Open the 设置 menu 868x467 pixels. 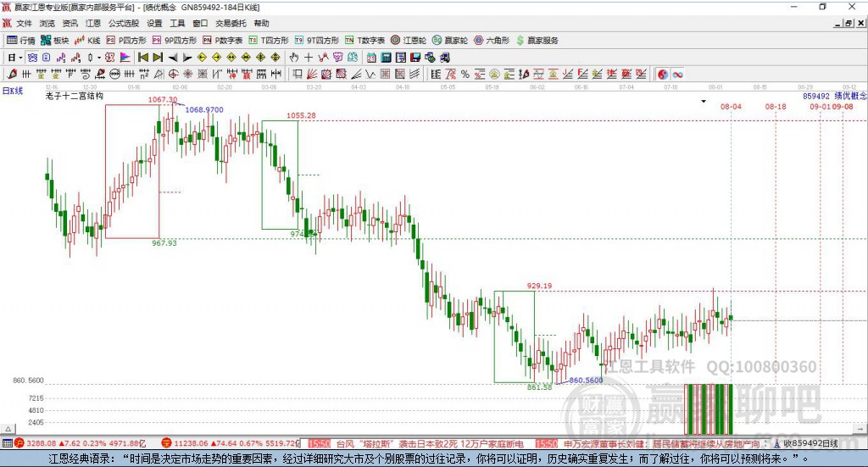(x=154, y=23)
